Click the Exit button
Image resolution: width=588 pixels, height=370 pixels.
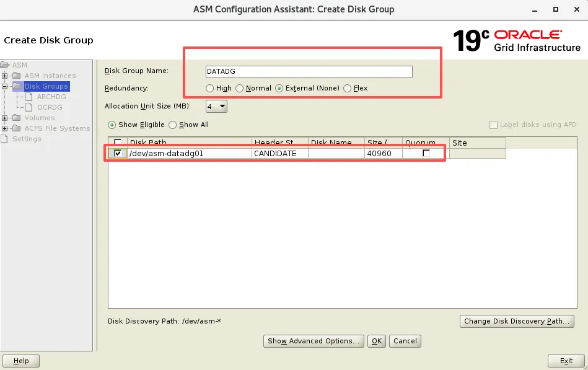pyautogui.click(x=566, y=361)
